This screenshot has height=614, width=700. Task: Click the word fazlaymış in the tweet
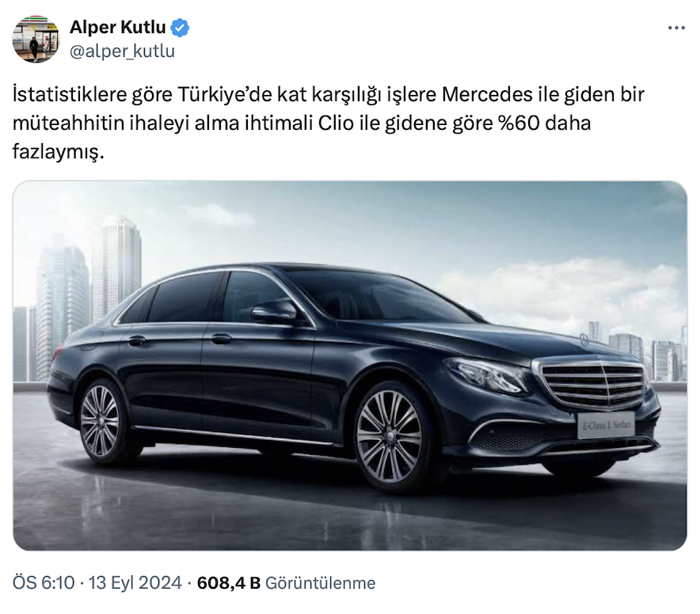pyautogui.click(x=58, y=152)
